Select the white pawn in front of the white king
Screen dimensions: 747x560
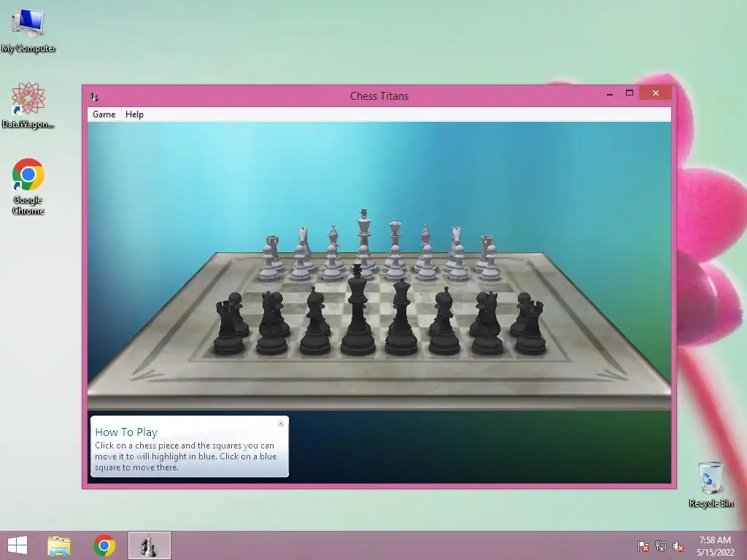point(365,261)
